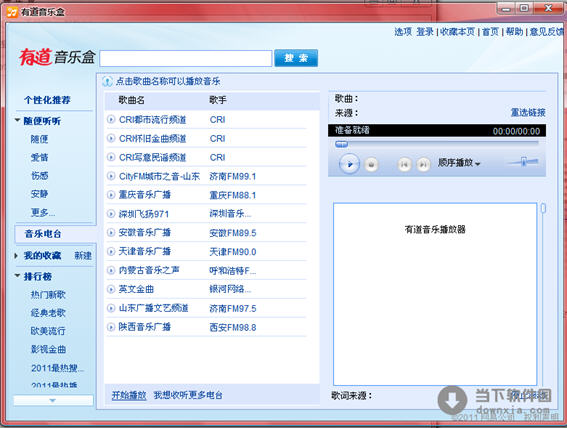Image resolution: width=567 pixels, height=428 pixels.
Task: Go to 首页 link
Action: click(490, 32)
